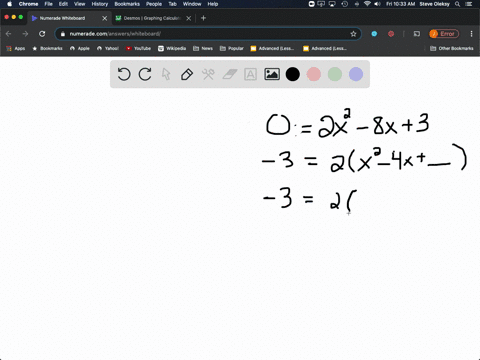Open the Tab menu
Screen dimensions: 480x360
(172, 4)
